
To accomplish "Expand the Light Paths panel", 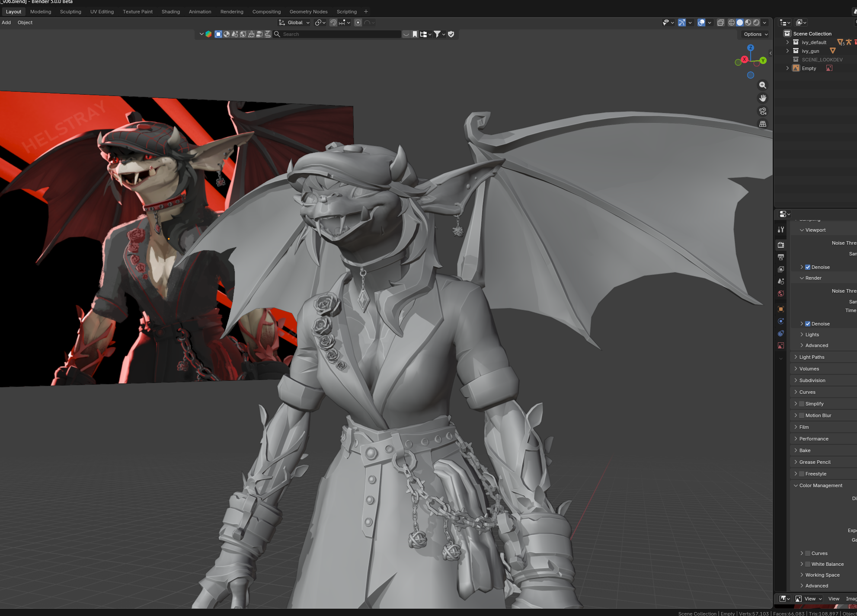I will coord(812,357).
